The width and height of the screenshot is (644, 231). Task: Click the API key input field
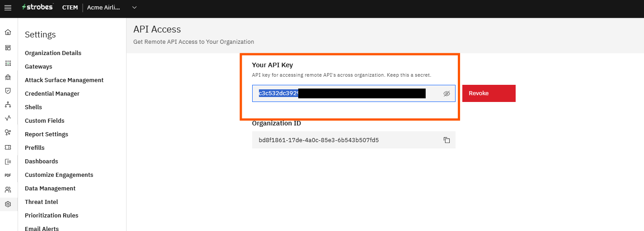(353, 93)
